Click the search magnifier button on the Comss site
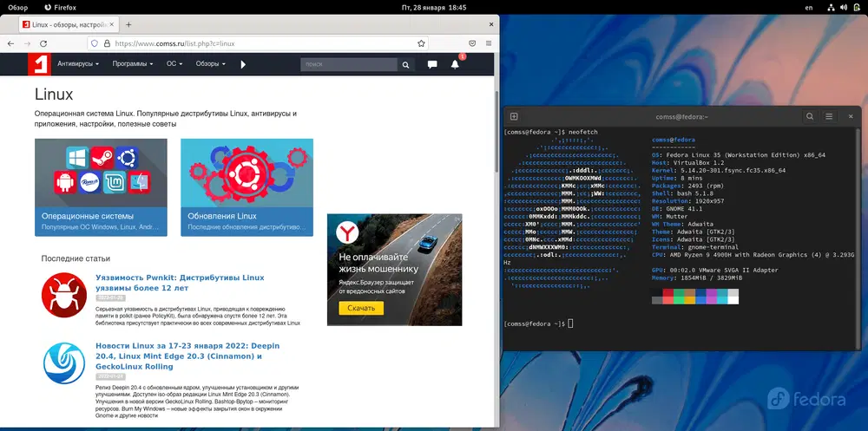 coord(405,65)
